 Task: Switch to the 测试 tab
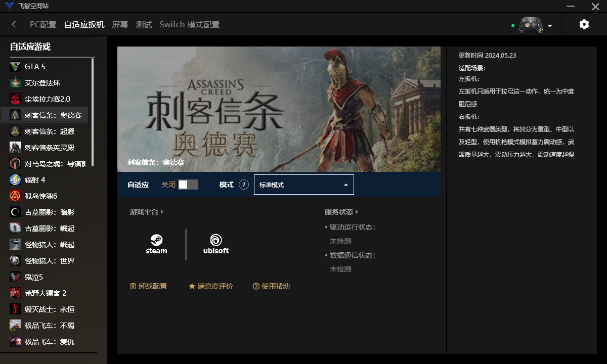(x=144, y=24)
